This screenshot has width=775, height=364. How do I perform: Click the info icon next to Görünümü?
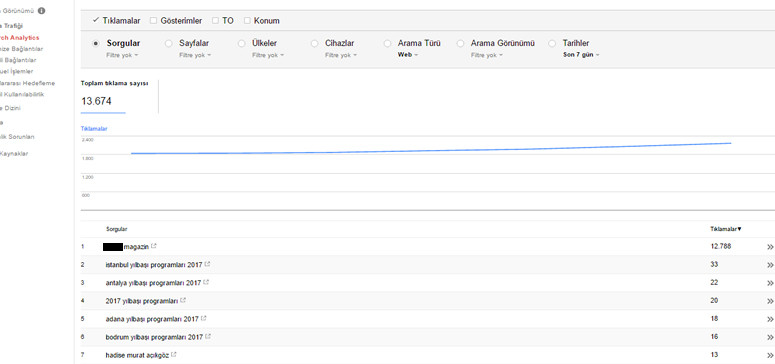(x=42, y=10)
